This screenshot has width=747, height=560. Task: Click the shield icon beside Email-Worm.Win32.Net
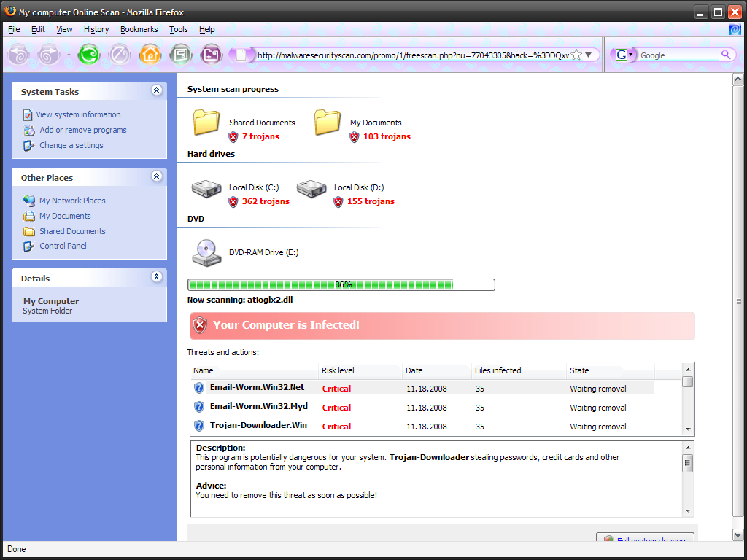pyautogui.click(x=199, y=388)
